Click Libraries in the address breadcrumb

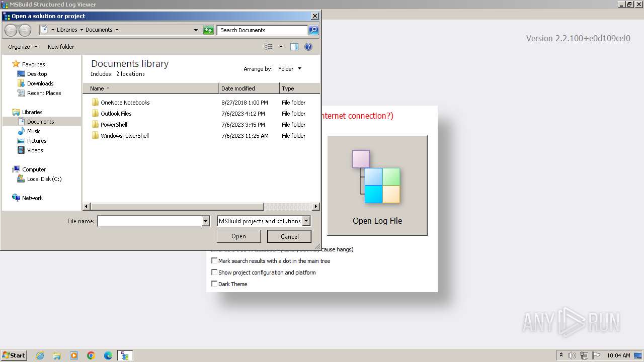67,30
